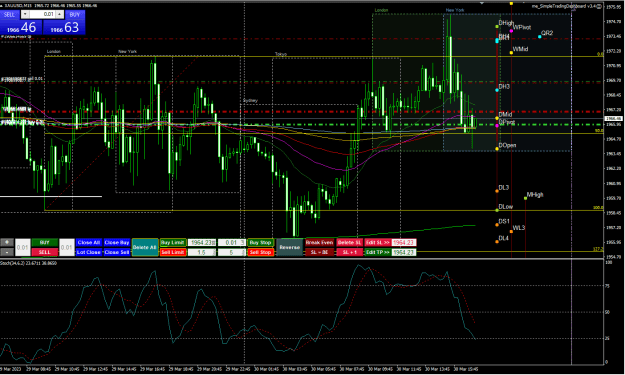Viewport: 625px width, 375px height.
Task: Click the 0.01 lot box right of BUY/SELL
Action: [x=67, y=247]
